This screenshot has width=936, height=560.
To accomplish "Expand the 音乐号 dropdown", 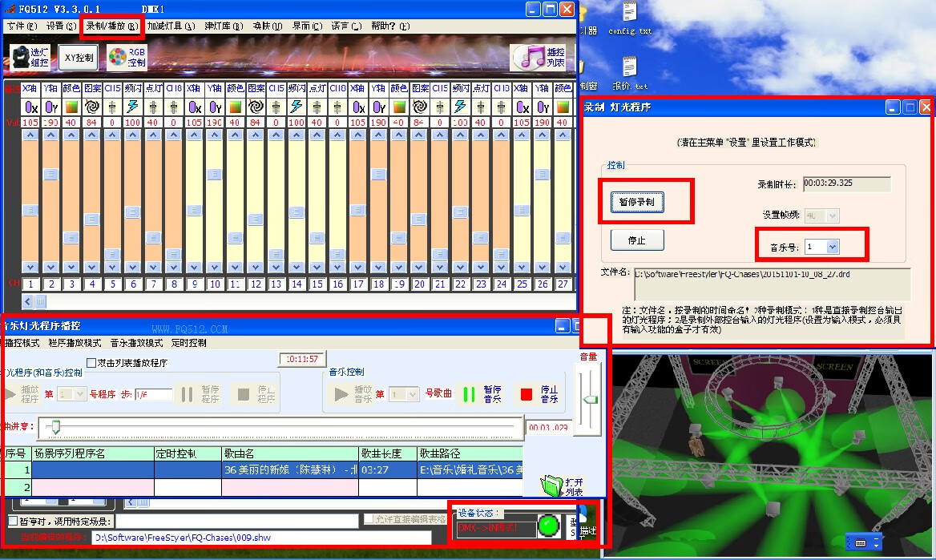I will tap(832, 247).
